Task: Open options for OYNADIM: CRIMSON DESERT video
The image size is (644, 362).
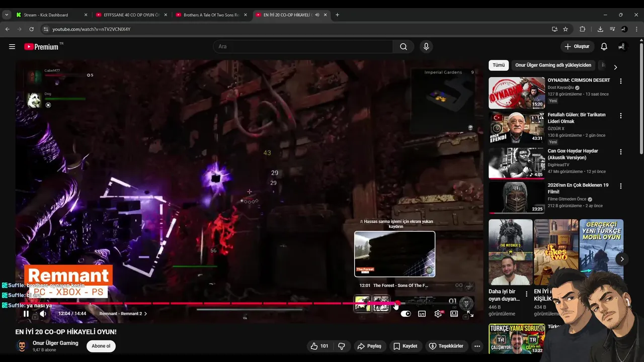Action: (x=621, y=81)
